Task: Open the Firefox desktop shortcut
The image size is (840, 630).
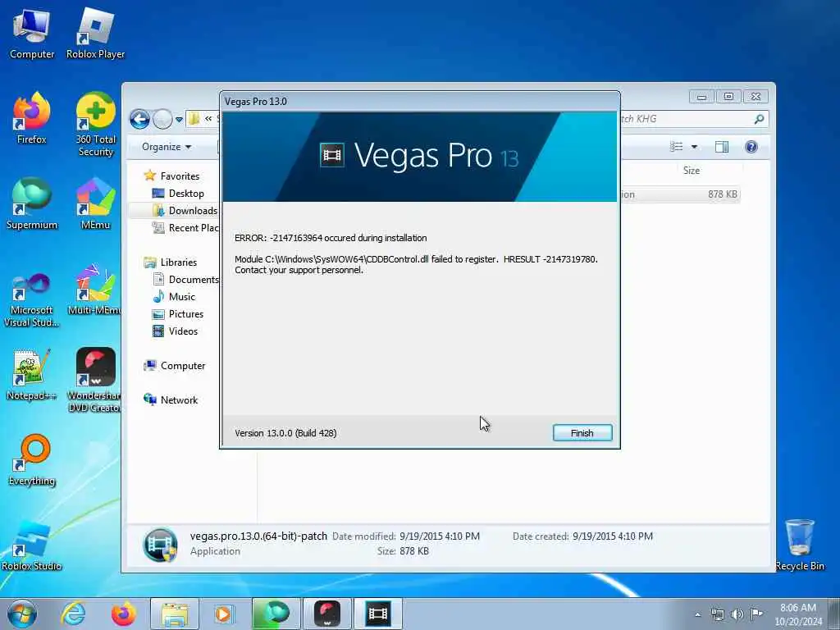Action: click(32, 119)
